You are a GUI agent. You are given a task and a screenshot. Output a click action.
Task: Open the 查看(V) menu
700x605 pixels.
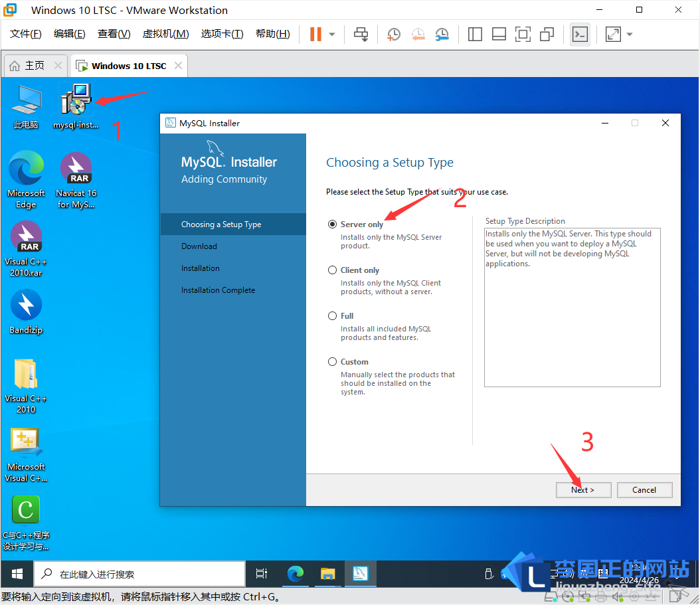(114, 34)
